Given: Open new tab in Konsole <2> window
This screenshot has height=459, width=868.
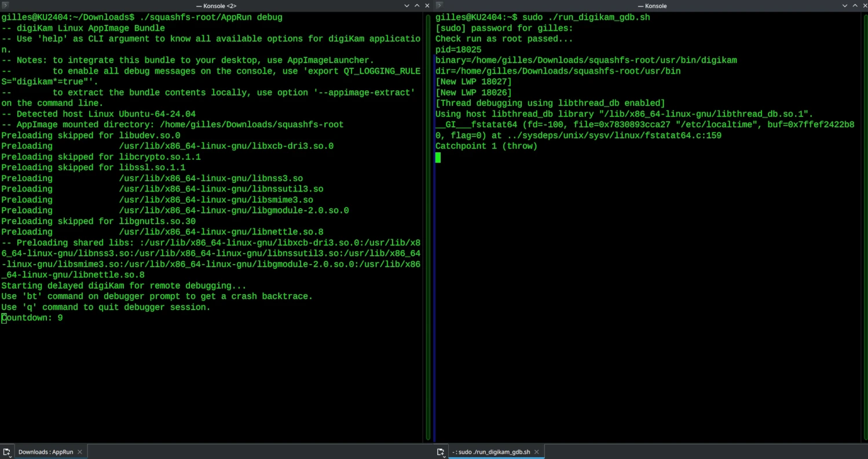Looking at the screenshot, I should 7,452.
